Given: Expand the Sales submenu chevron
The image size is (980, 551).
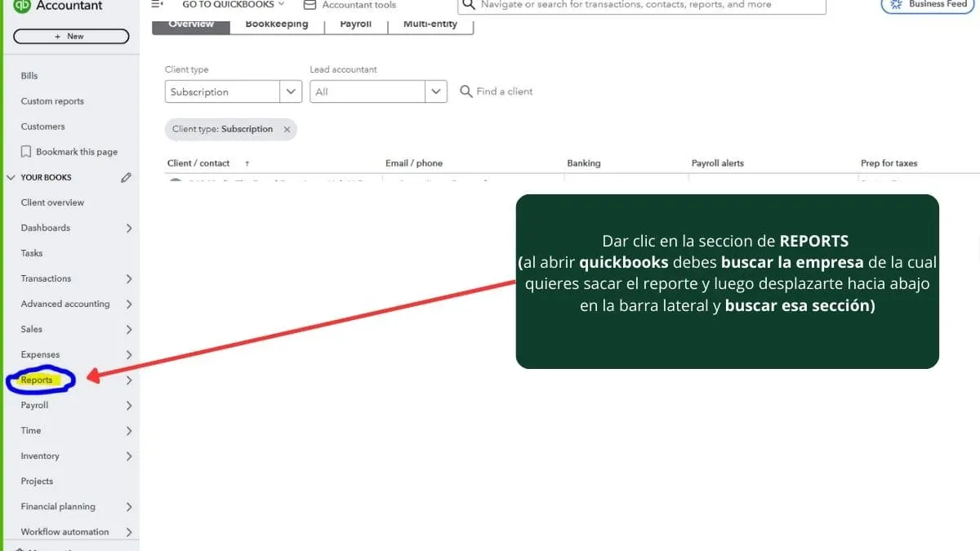Looking at the screenshot, I should (129, 330).
